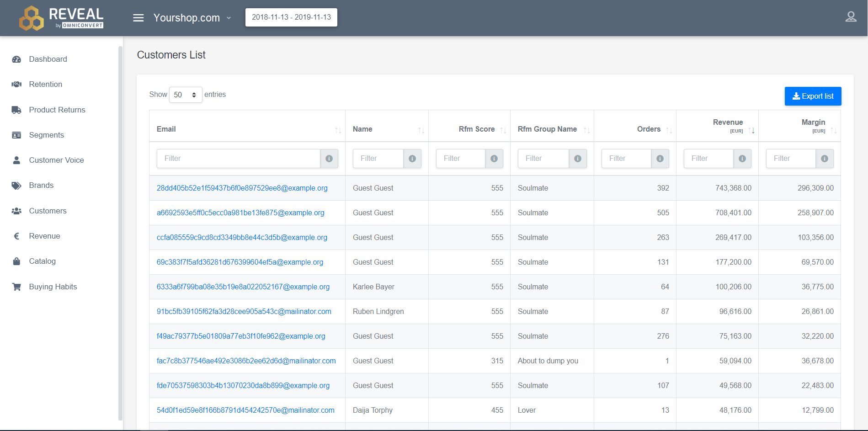The width and height of the screenshot is (868, 431).
Task: Click the name Karlee Bayer
Action: 373,287
